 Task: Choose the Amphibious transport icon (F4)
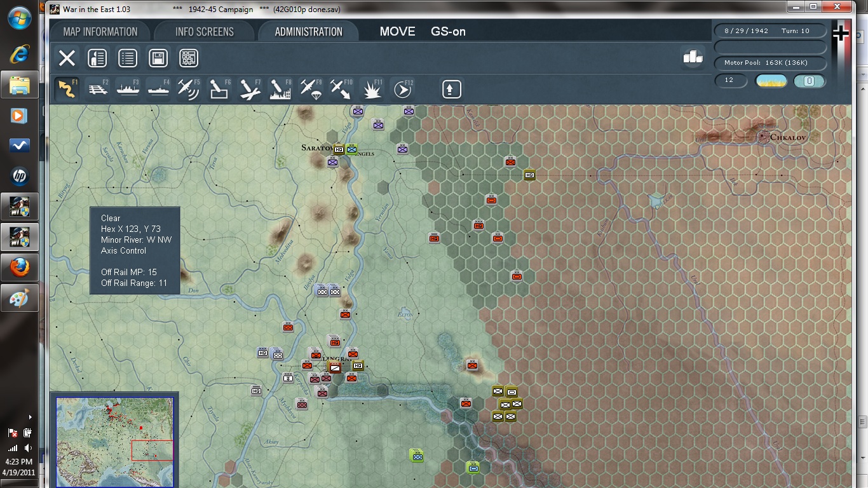click(x=158, y=89)
